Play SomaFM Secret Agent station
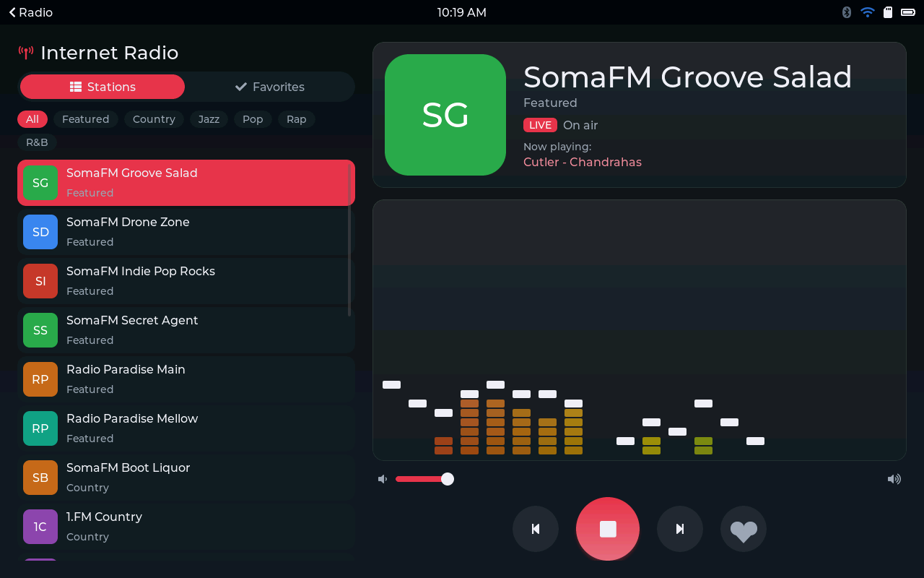This screenshot has height=578, width=924. click(x=186, y=330)
